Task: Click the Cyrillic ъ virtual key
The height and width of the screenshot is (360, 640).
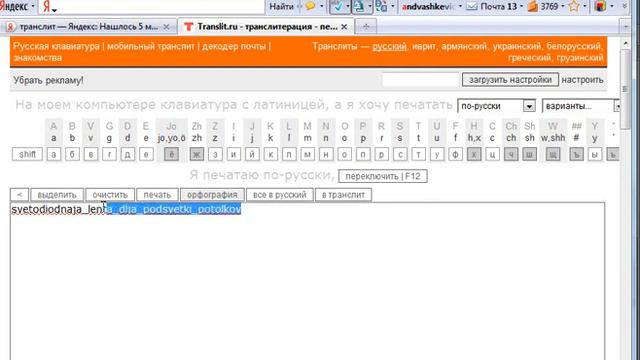Action: (576, 154)
